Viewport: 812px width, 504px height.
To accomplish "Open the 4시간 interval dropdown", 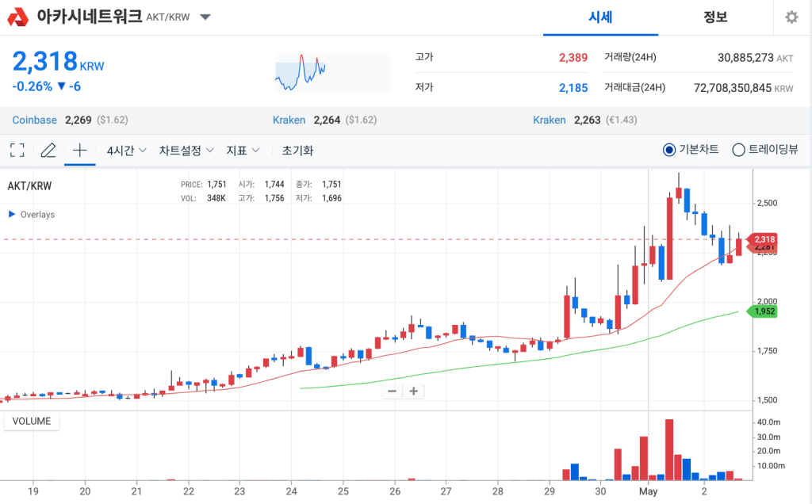I will tap(126, 151).
